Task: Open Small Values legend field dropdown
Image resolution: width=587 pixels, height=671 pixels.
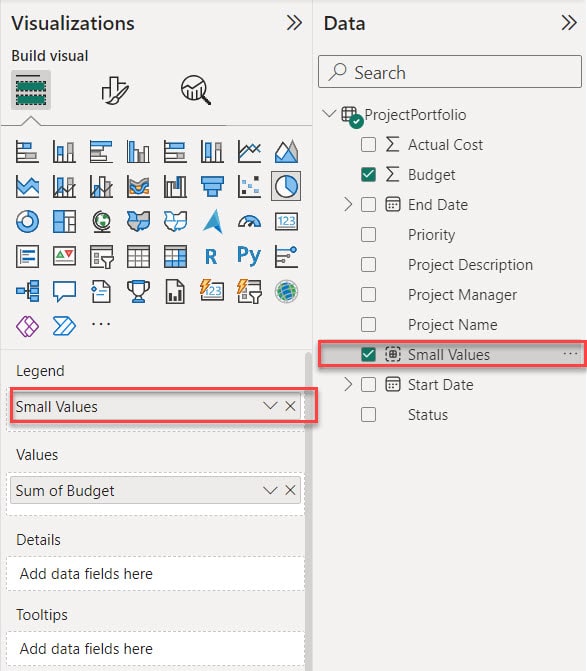Action: [x=270, y=406]
